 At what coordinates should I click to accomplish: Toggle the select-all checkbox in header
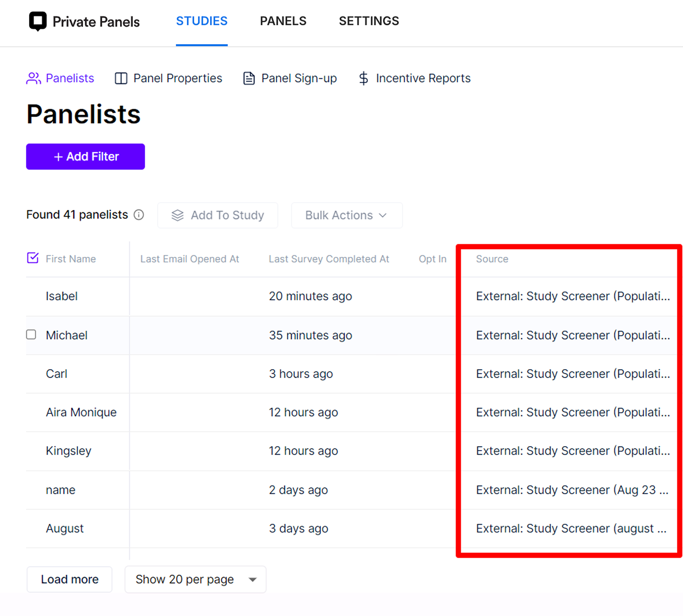pyautogui.click(x=33, y=258)
